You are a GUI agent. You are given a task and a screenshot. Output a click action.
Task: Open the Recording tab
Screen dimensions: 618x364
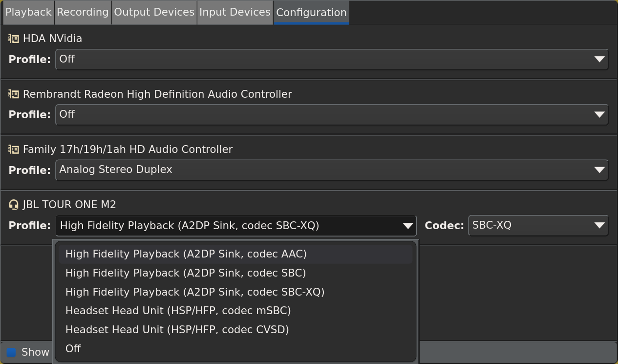83,12
